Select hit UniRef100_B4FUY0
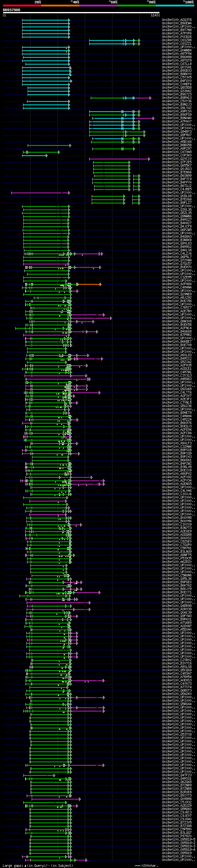The height and width of the screenshot is (868, 197). coord(177,81)
